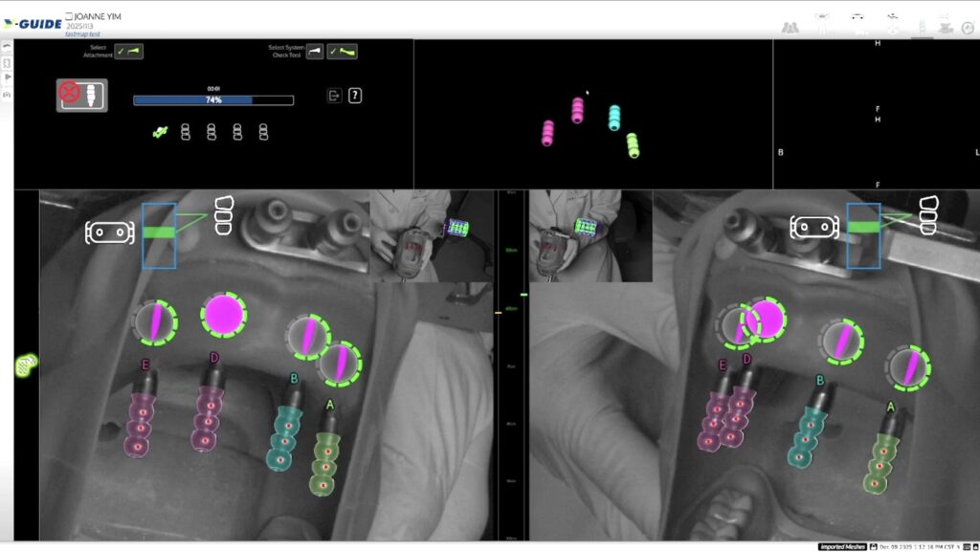Select the unchecked white System Check Tool

pos(314,52)
